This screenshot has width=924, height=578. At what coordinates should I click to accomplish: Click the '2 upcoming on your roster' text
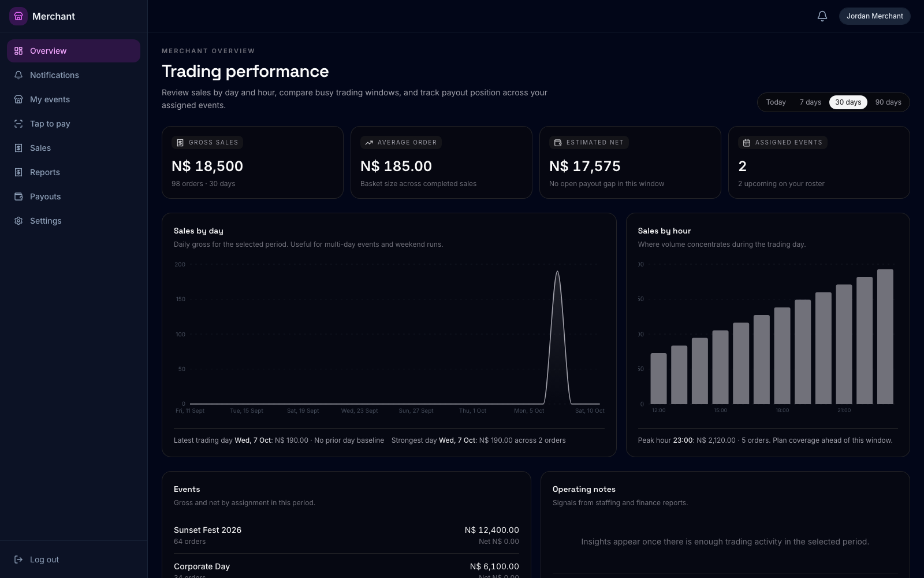(x=781, y=184)
